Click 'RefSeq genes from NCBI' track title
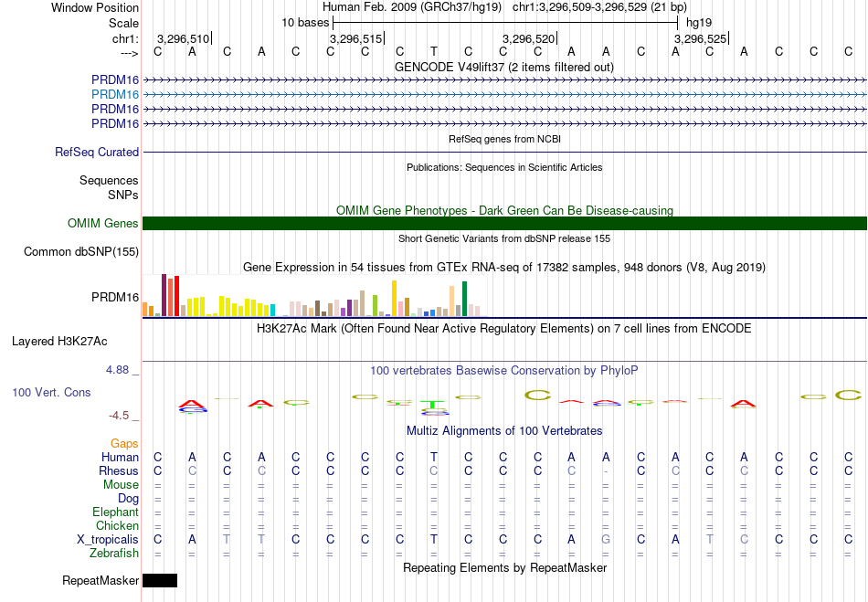 point(505,139)
